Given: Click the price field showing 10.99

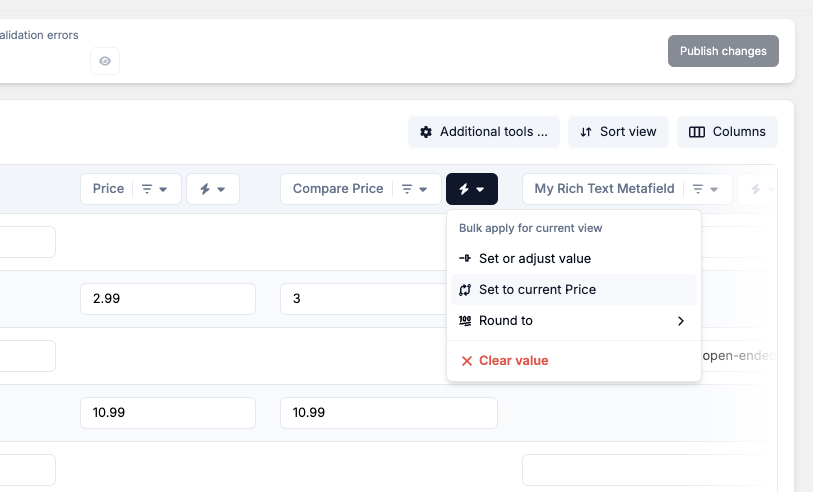Looking at the screenshot, I should click(x=167, y=412).
